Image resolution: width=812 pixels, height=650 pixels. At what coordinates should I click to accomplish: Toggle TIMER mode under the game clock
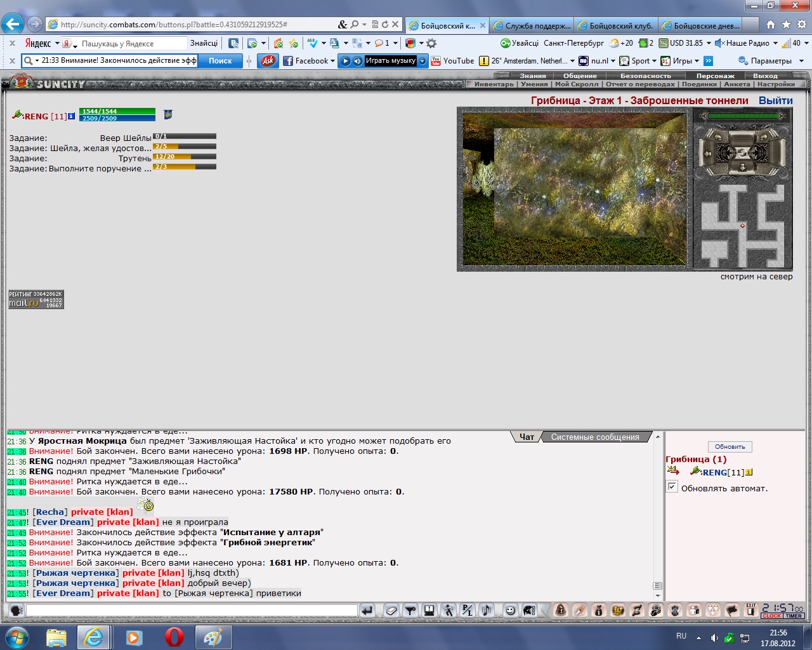(794, 616)
